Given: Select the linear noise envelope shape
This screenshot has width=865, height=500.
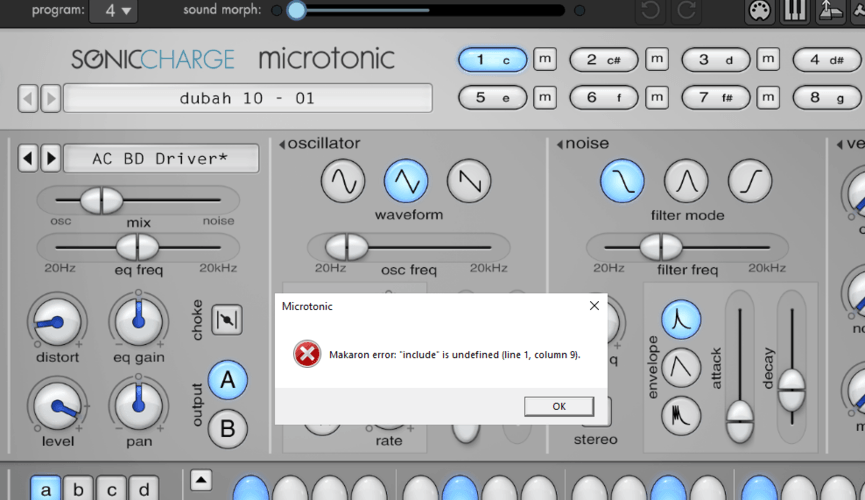Looking at the screenshot, I should pyautogui.click(x=681, y=368).
